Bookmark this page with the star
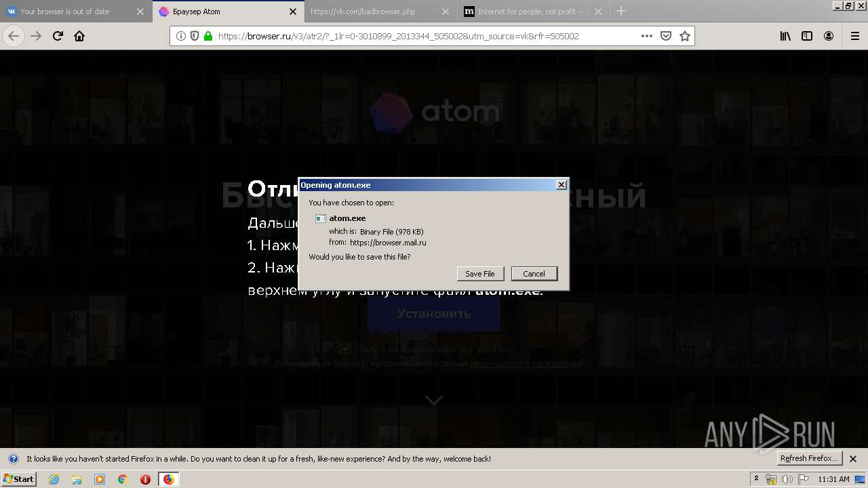This screenshot has width=868, height=488. coord(685,36)
